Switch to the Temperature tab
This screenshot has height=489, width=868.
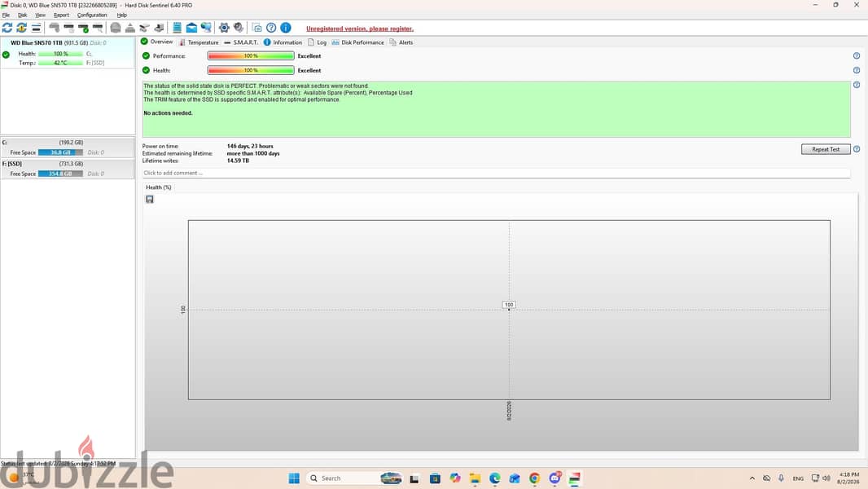[x=199, y=42]
